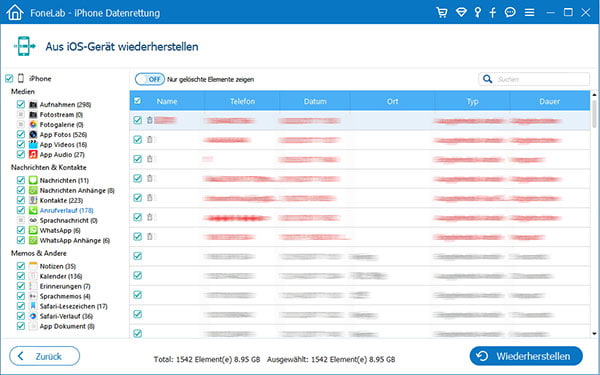This screenshot has width=600, height=375.
Task: Select the Kalender icon
Action: (33, 276)
